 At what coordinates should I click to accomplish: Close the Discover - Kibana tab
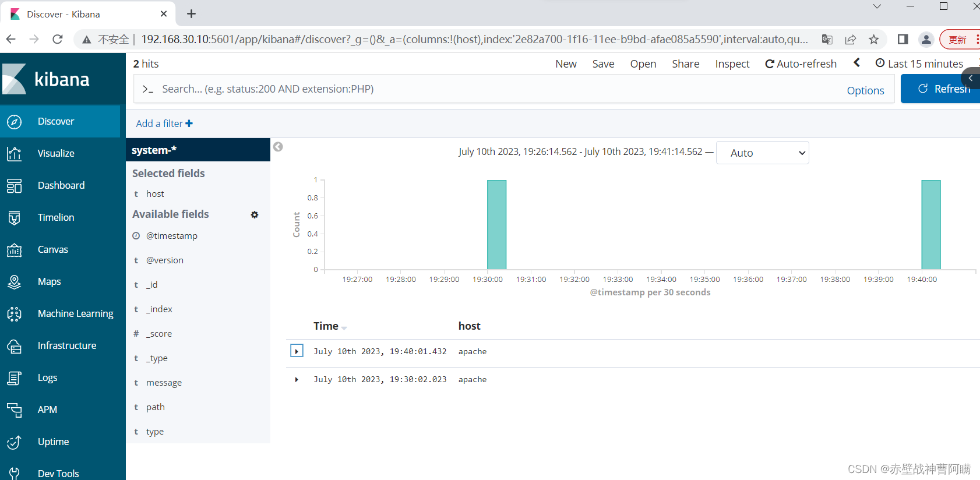(164, 14)
